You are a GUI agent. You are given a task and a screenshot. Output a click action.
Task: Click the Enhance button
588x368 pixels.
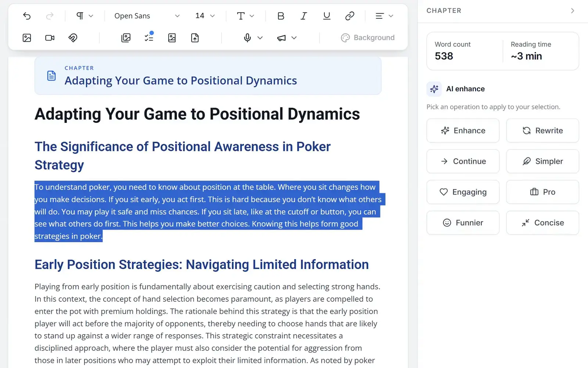[463, 131]
